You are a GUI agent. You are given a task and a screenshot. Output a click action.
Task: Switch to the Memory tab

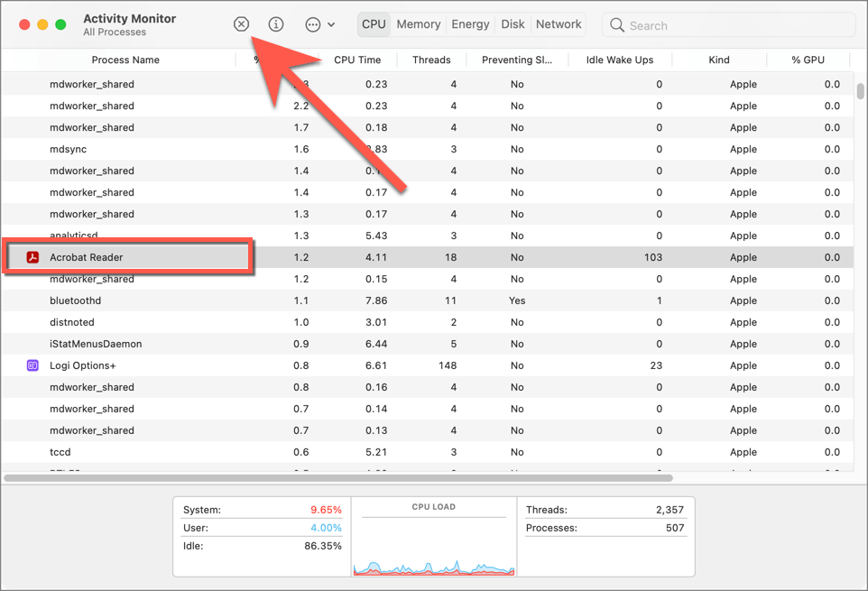419,24
